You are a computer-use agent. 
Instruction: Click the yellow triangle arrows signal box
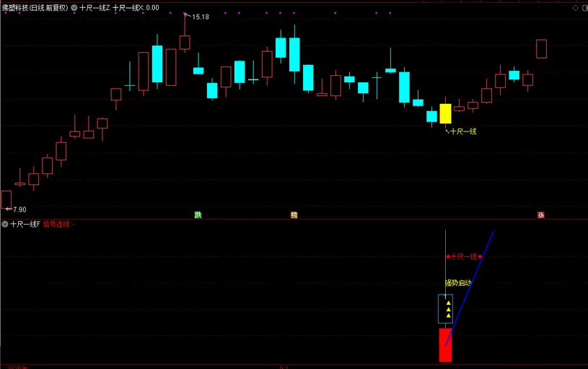(446, 308)
